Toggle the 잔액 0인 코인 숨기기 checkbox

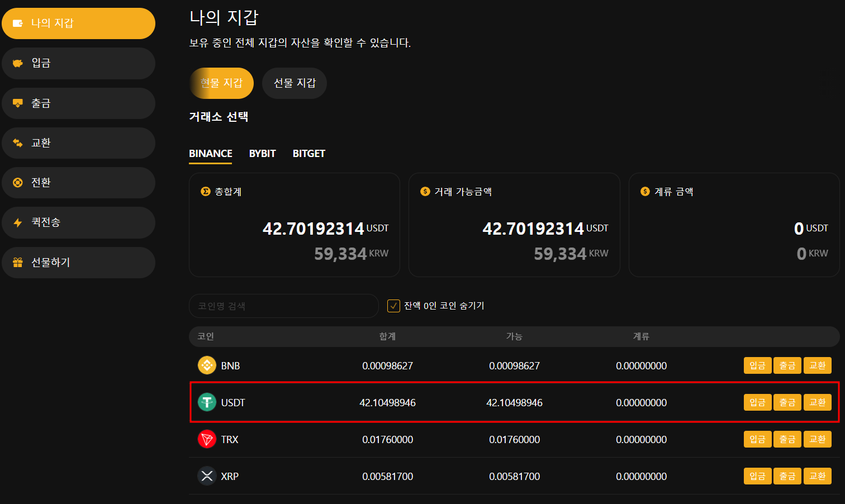[393, 306]
